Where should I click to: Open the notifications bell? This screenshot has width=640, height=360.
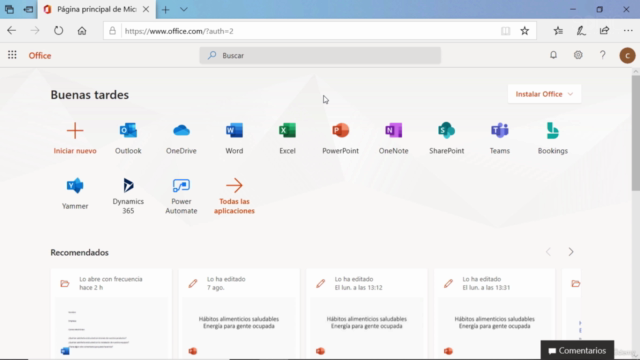click(x=553, y=55)
